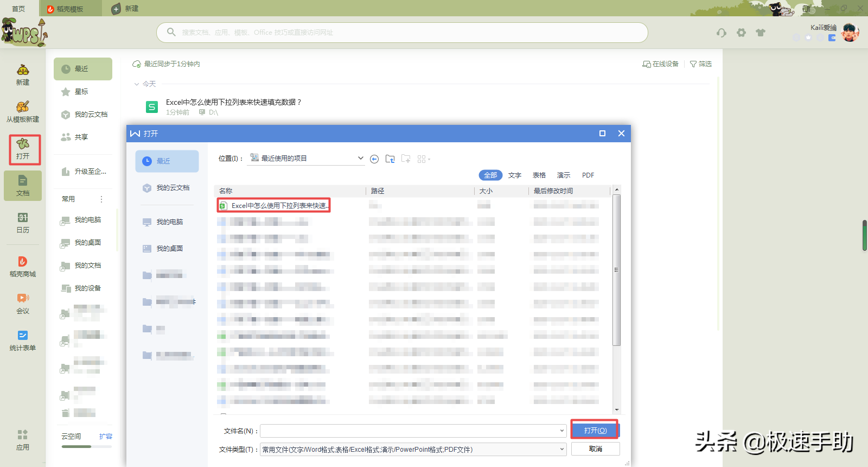Select the 文字 filter tab
The image size is (868, 467).
click(515, 175)
